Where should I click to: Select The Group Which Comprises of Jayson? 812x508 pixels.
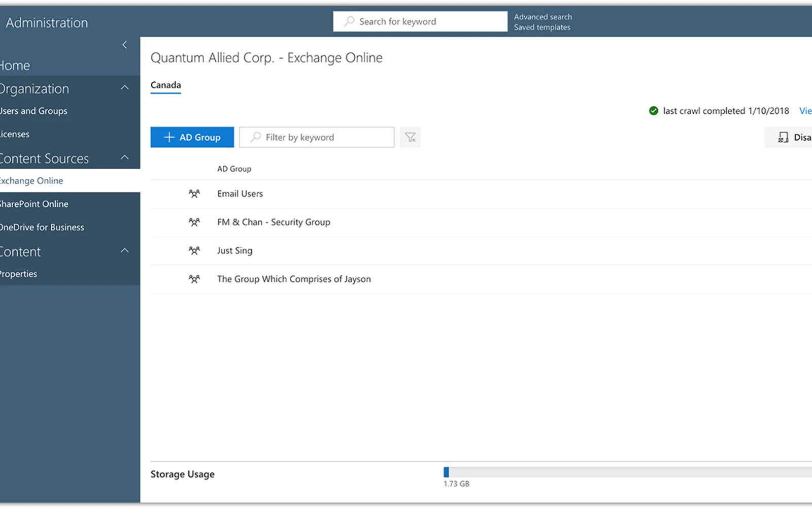pyautogui.click(x=481, y=279)
